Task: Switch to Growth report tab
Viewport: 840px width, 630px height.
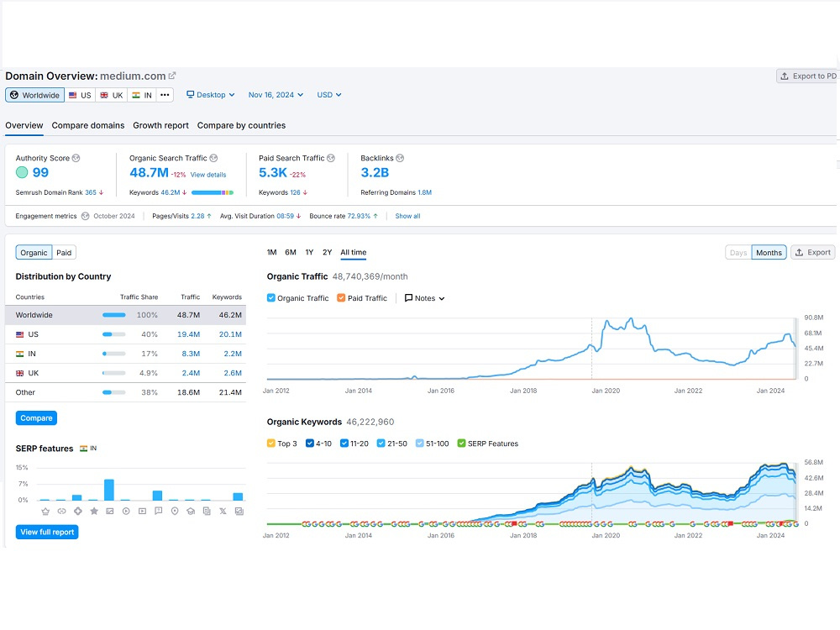Action: [x=160, y=125]
